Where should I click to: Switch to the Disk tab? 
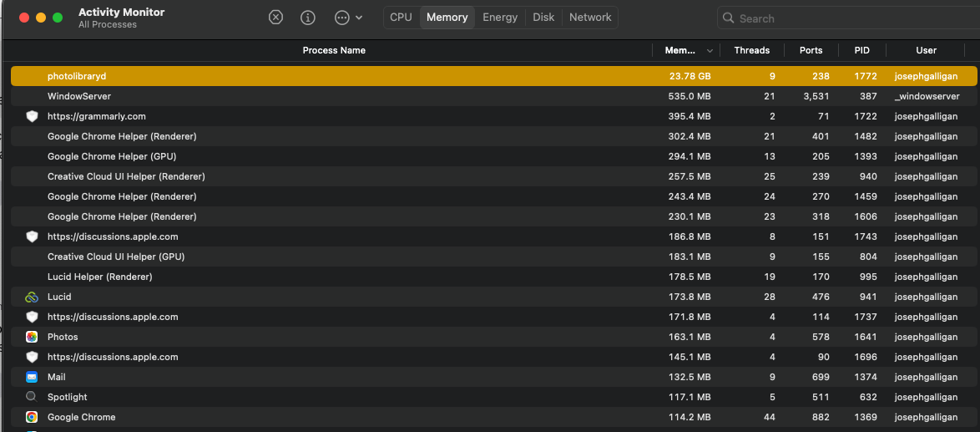point(543,18)
